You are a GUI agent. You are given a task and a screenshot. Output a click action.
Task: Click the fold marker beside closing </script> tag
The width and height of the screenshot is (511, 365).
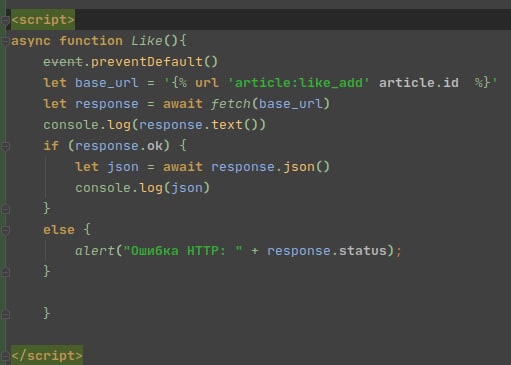[5, 356]
